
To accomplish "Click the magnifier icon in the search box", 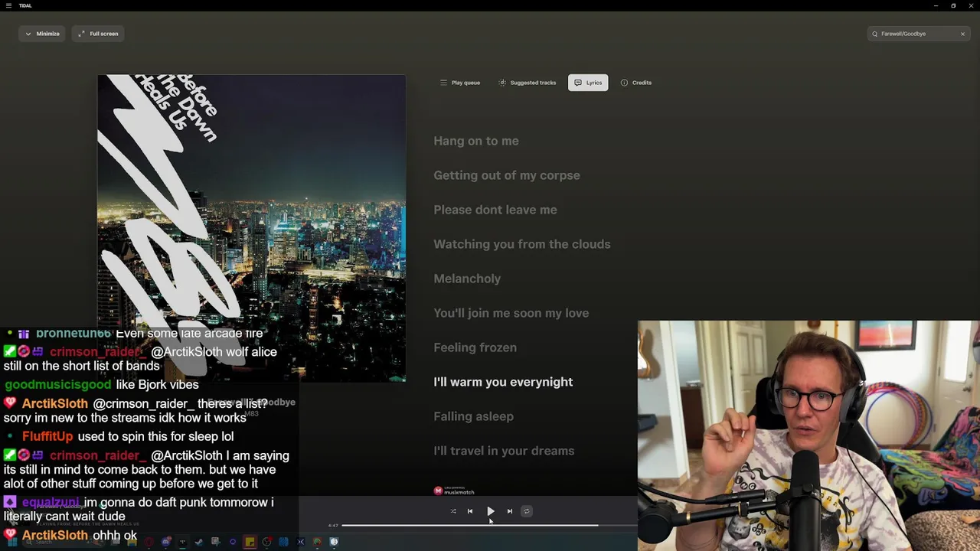I will coord(875,34).
